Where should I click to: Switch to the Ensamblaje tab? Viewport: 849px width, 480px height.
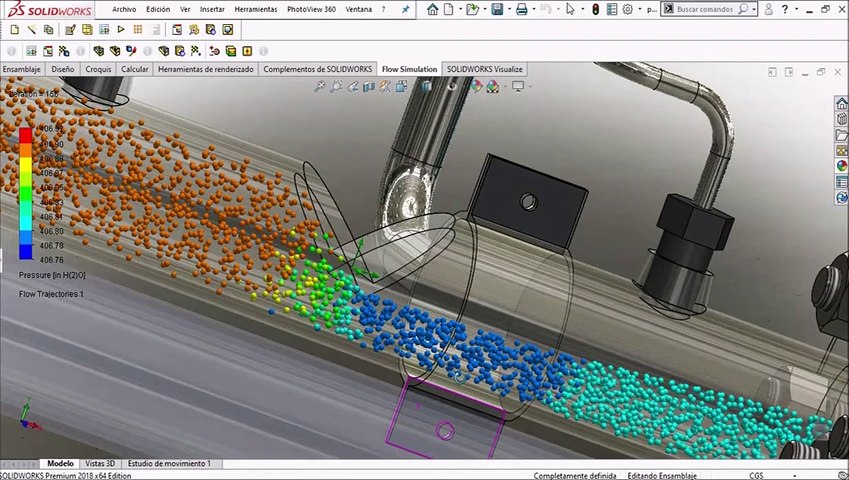22,69
